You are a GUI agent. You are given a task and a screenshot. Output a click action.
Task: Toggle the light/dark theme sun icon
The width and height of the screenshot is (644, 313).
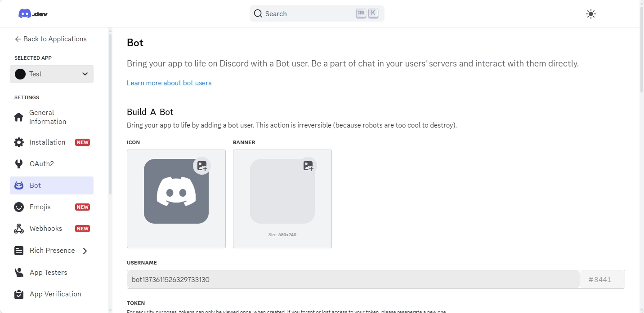tap(591, 14)
